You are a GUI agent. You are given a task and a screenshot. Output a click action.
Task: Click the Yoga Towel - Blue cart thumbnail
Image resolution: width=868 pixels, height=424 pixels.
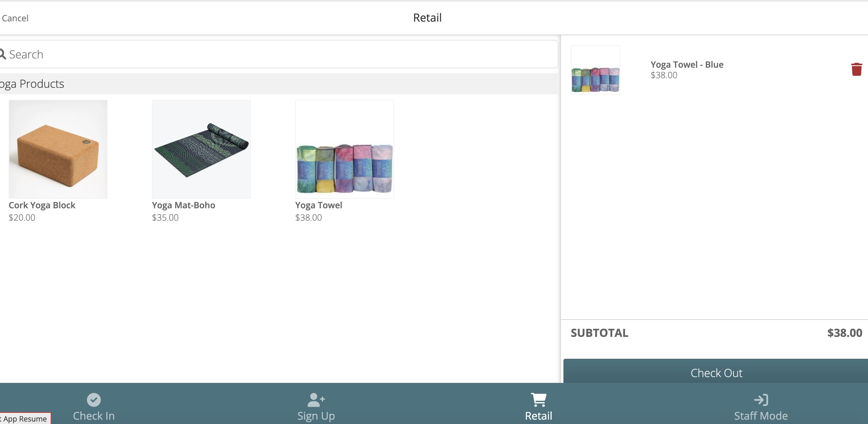click(595, 70)
